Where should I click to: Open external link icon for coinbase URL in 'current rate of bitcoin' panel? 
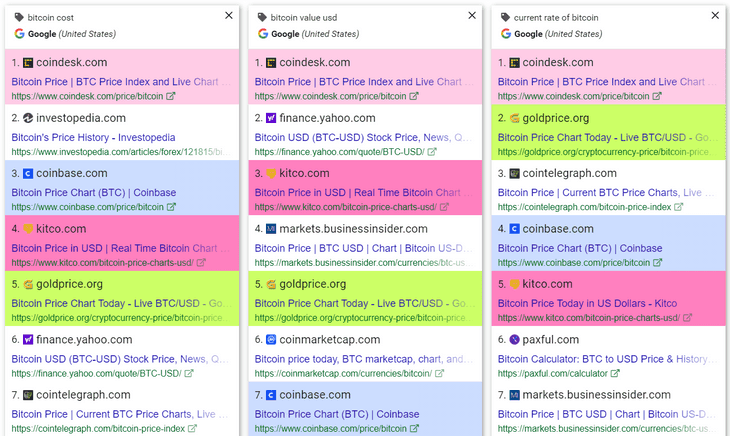(657, 262)
